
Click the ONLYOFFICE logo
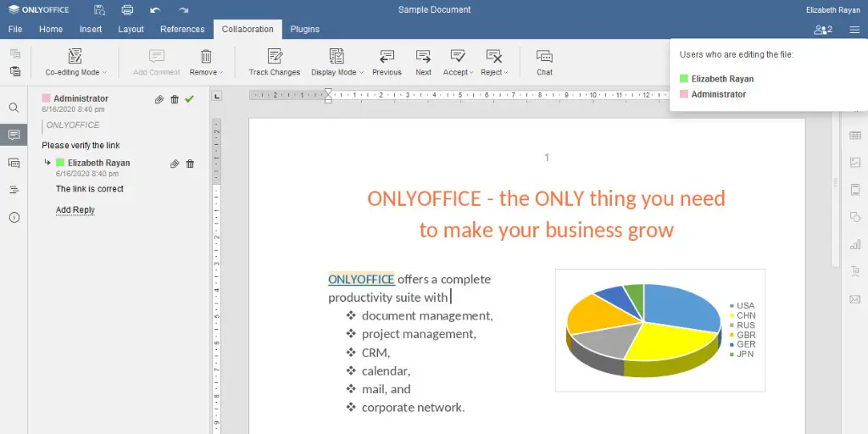(39, 9)
